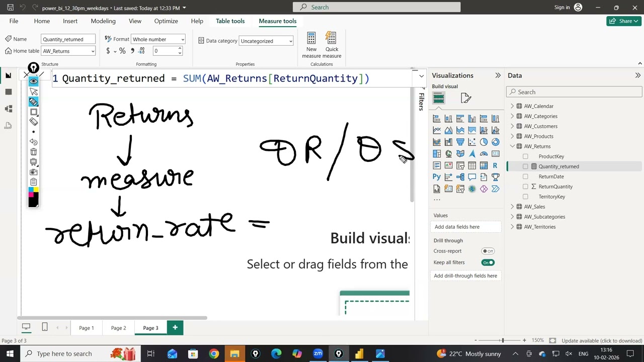Expand the AW_Customers table
This screenshot has width=644, height=362.
[x=512, y=126]
